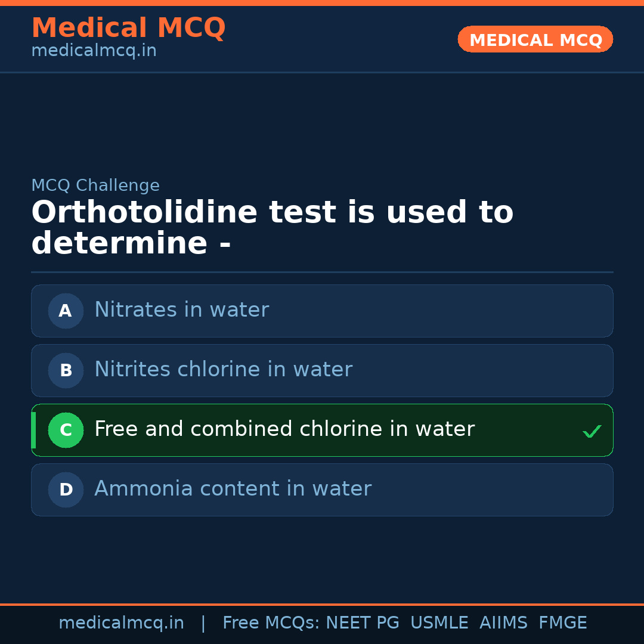
Task: Click the green checkmark on option C
Action: tap(592, 431)
